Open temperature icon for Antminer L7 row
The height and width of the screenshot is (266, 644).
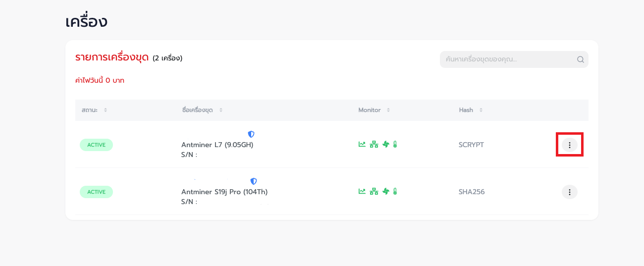pos(395,144)
